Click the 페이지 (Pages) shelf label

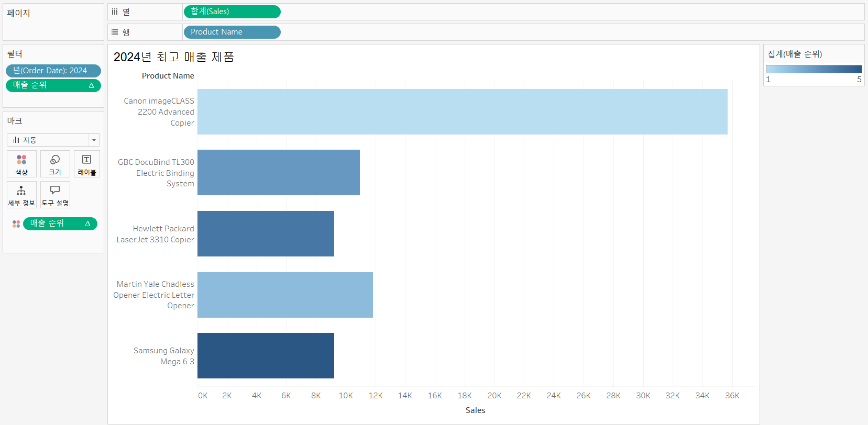coord(18,13)
